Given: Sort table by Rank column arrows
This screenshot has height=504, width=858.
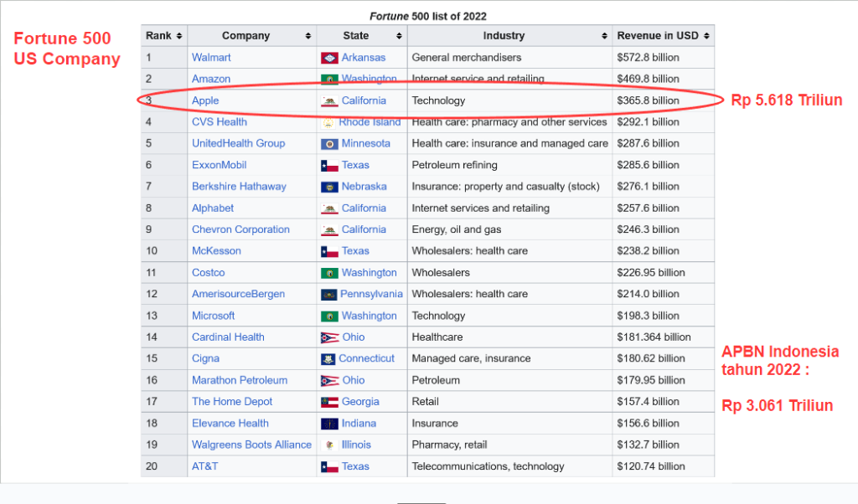Looking at the screenshot, I should pyautogui.click(x=179, y=36).
